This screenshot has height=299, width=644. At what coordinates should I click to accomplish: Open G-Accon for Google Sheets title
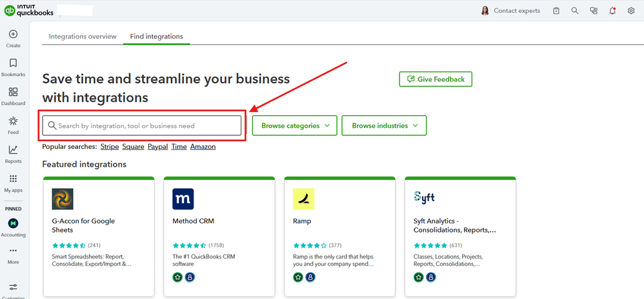[x=83, y=226]
